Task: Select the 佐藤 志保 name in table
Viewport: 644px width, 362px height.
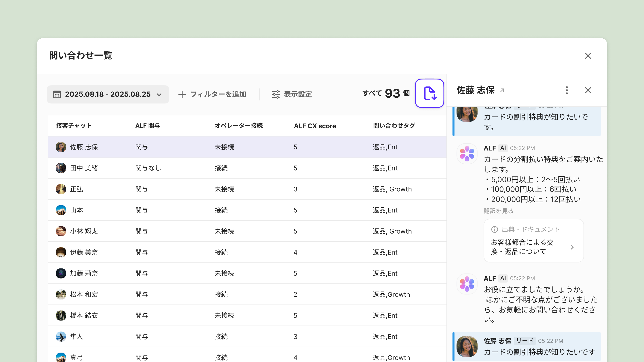Action: [84, 147]
